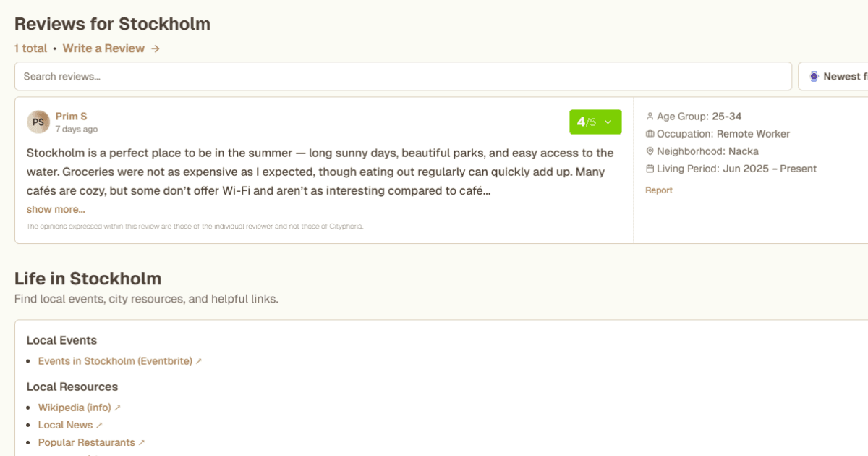Click the Newest sort icon

pos(814,76)
